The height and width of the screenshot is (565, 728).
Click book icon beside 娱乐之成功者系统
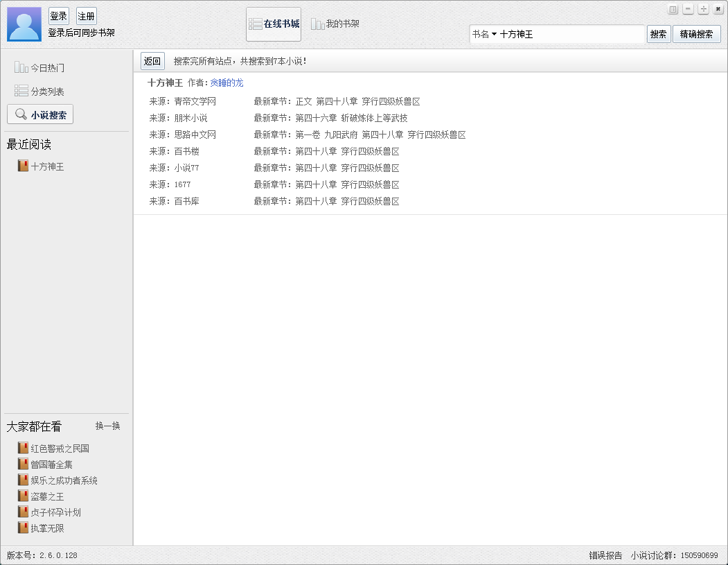(24, 480)
